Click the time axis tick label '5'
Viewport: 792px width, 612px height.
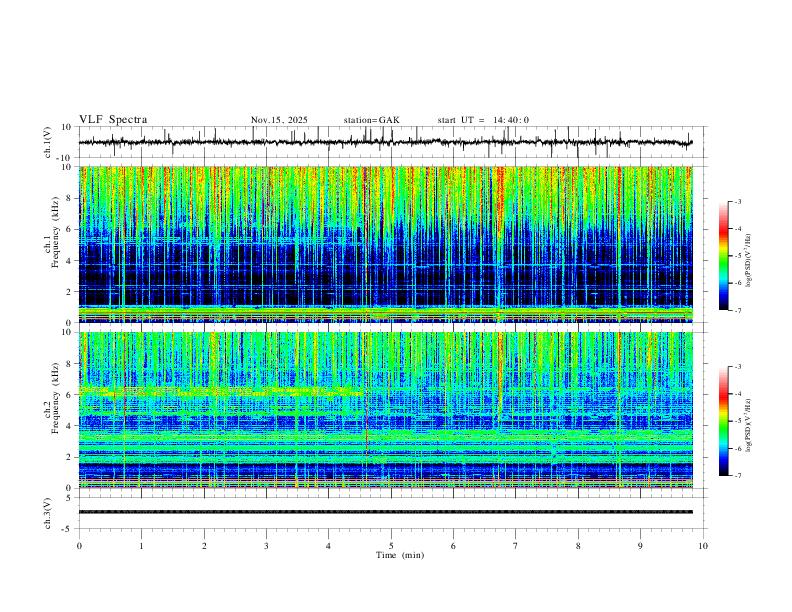tap(391, 546)
